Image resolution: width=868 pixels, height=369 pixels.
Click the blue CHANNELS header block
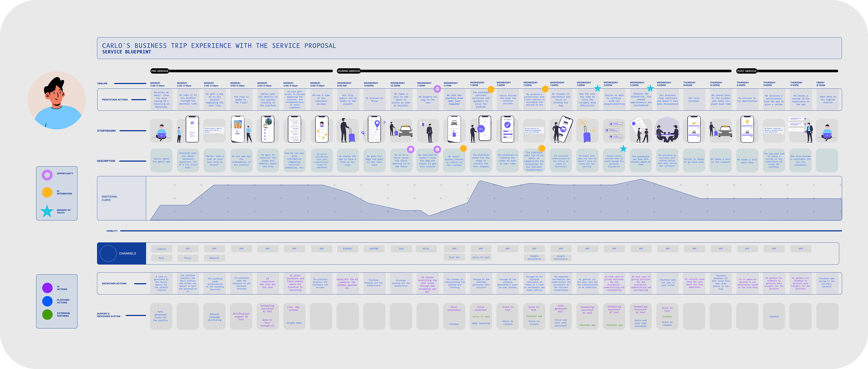pyautogui.click(x=122, y=254)
